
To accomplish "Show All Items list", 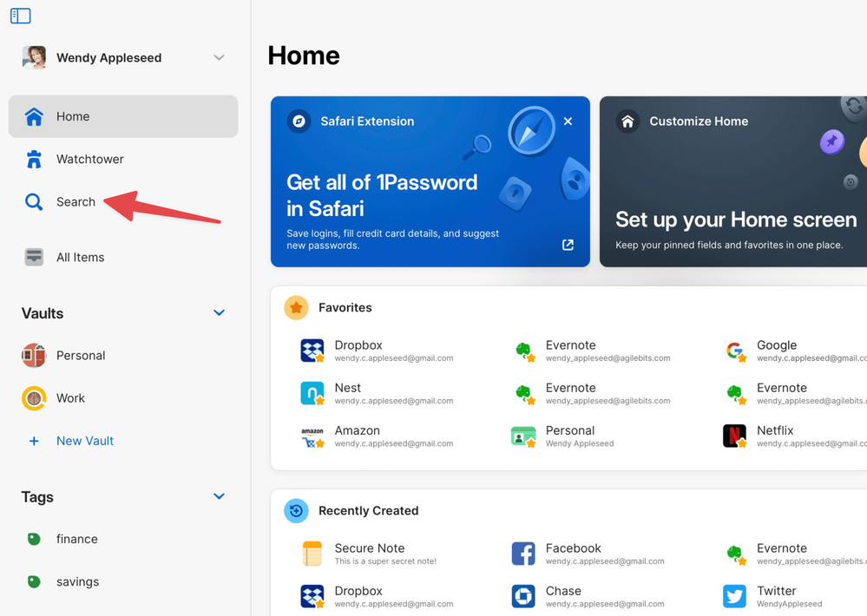I will (80, 258).
